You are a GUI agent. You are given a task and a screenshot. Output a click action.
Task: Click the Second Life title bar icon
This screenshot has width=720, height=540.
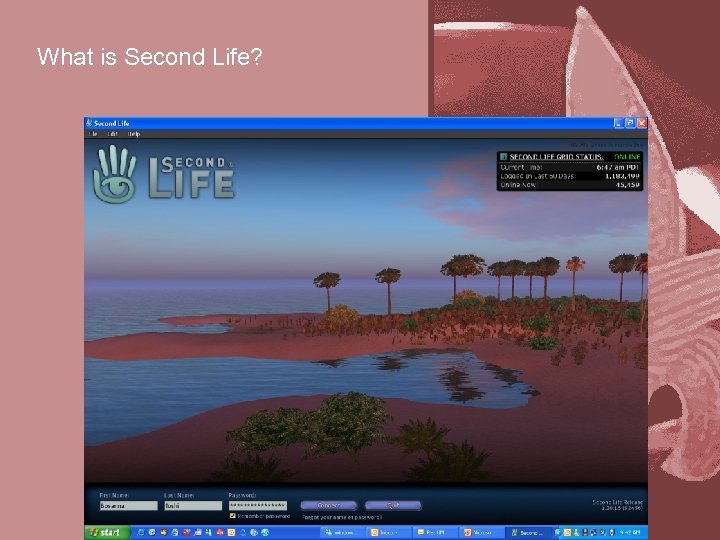pyautogui.click(x=89, y=123)
